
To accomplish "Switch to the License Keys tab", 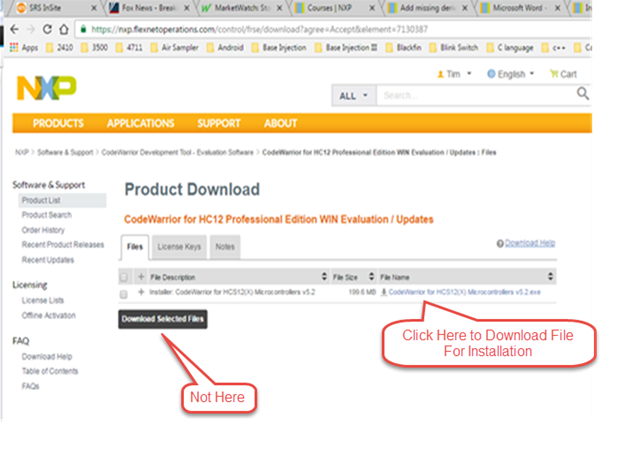I will tap(179, 247).
